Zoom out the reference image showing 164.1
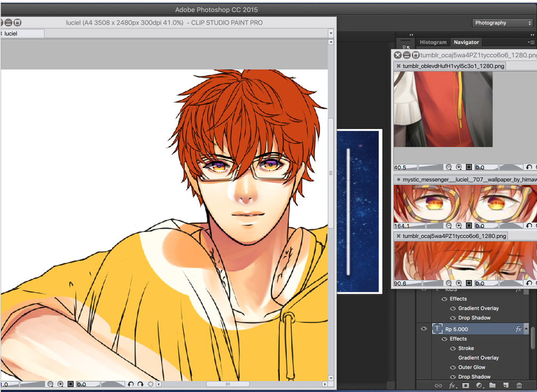This screenshot has height=392, width=537. [x=448, y=226]
